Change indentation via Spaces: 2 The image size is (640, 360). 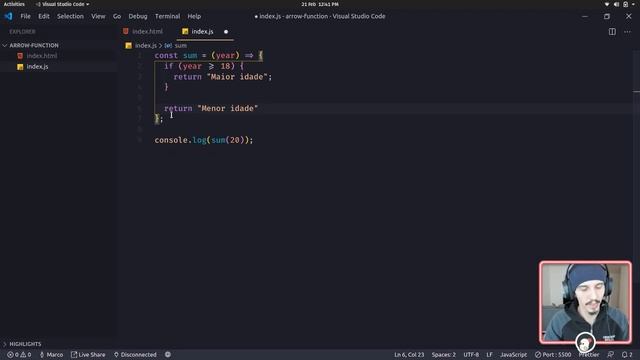[x=444, y=355]
